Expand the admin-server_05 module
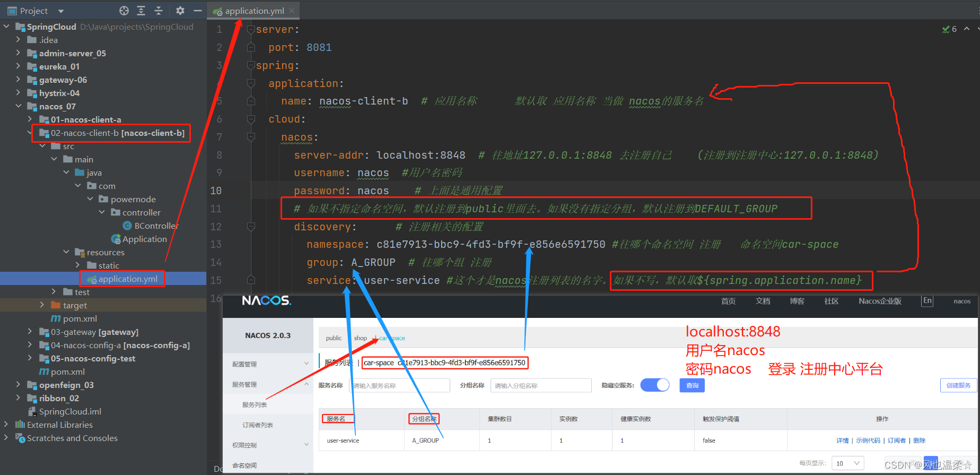Viewport: 980px width, 475px height. click(18, 53)
